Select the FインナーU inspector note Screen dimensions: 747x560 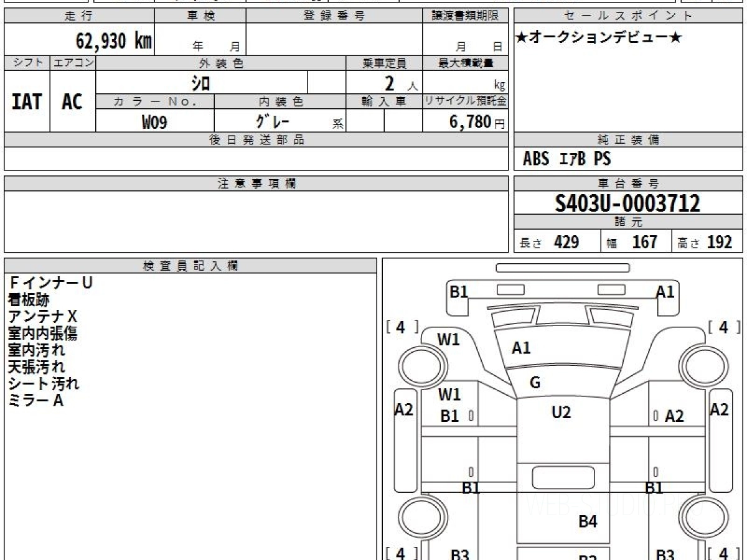point(50,283)
